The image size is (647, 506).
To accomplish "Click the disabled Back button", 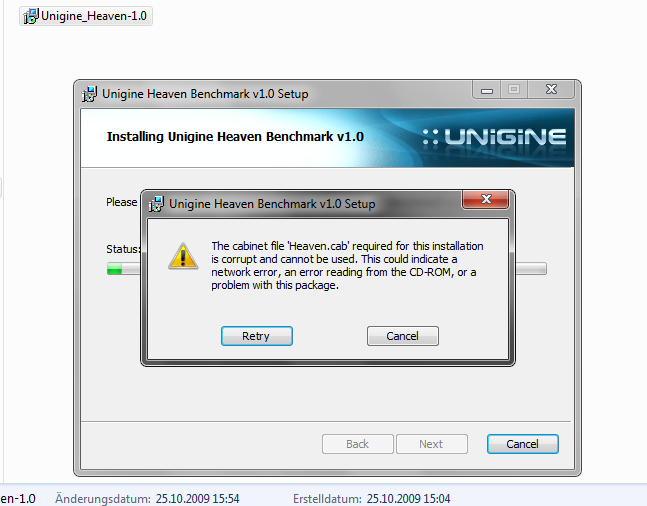I will [358, 444].
